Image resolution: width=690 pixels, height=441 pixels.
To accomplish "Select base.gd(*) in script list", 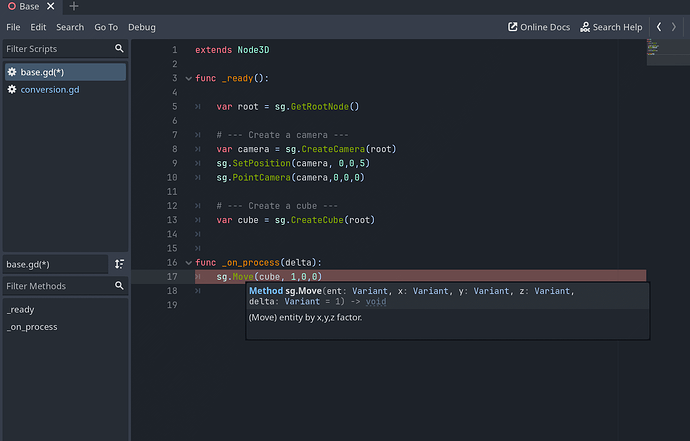I will [66, 72].
